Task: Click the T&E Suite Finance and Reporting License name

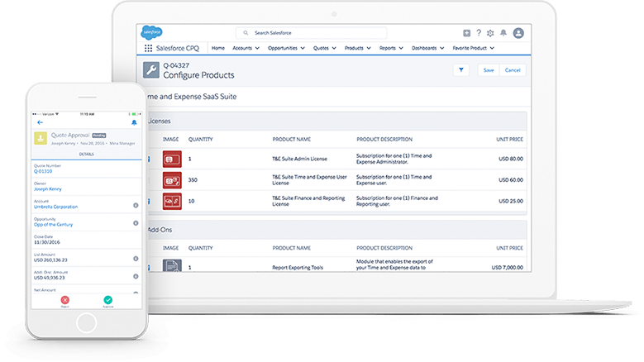Action: (x=308, y=201)
